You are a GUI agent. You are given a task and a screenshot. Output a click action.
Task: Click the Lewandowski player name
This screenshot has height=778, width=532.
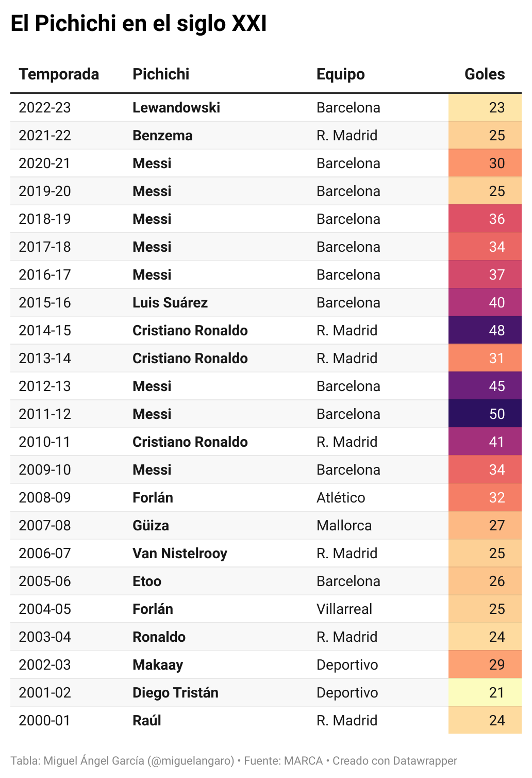click(x=176, y=107)
